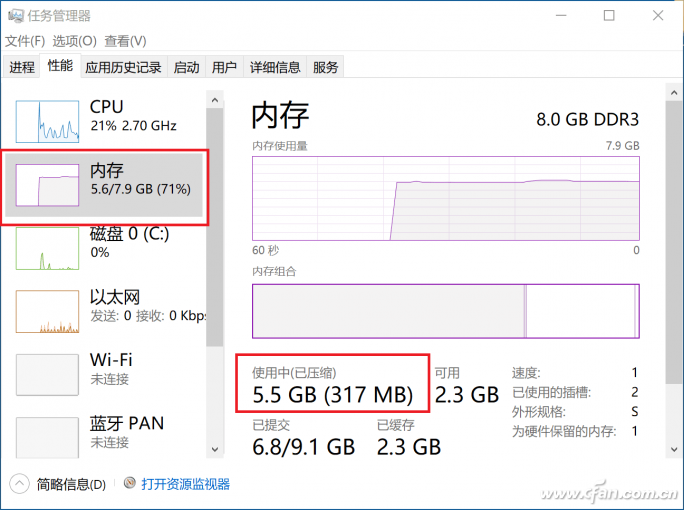The width and height of the screenshot is (684, 510).
Task: Open the 磁盘 0 (C:) disk entry
Action: point(104,249)
